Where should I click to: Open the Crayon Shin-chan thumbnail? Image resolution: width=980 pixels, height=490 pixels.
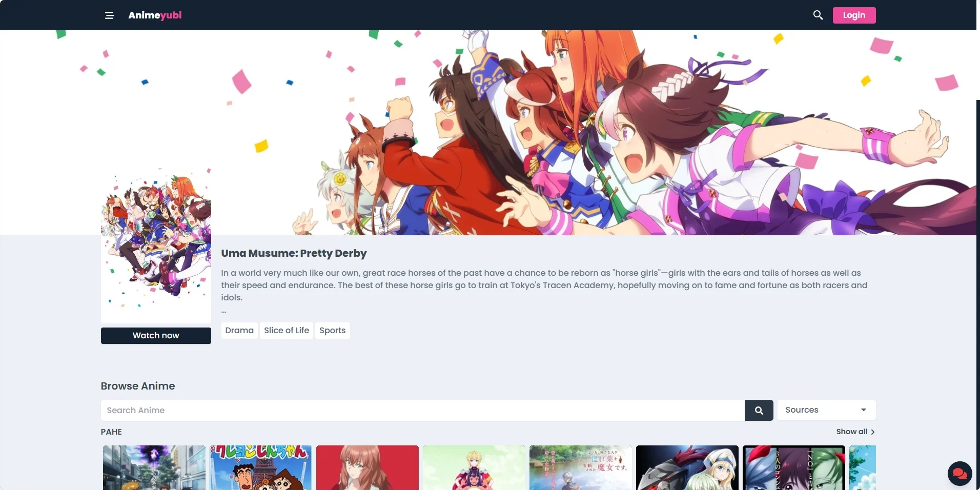pyautogui.click(x=260, y=467)
